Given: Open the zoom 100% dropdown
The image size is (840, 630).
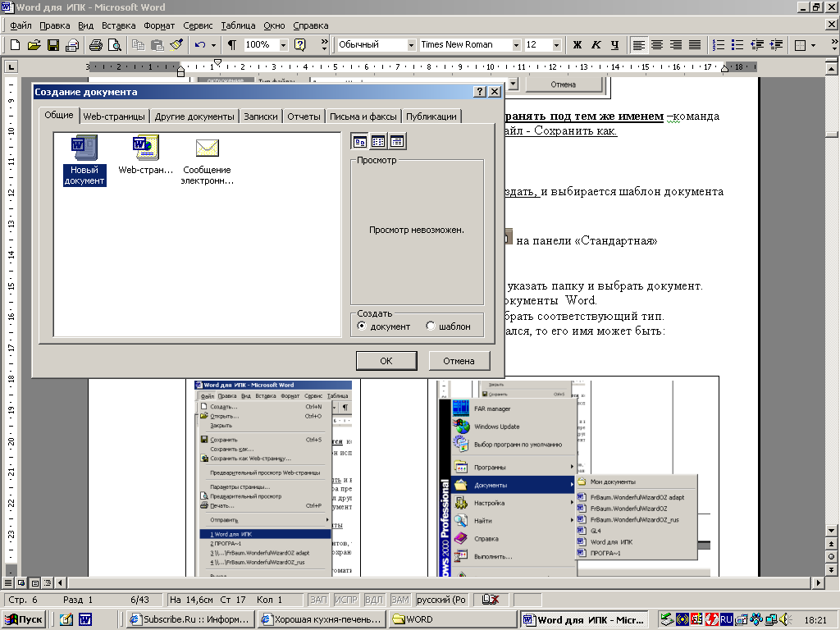Looking at the screenshot, I should (x=283, y=45).
